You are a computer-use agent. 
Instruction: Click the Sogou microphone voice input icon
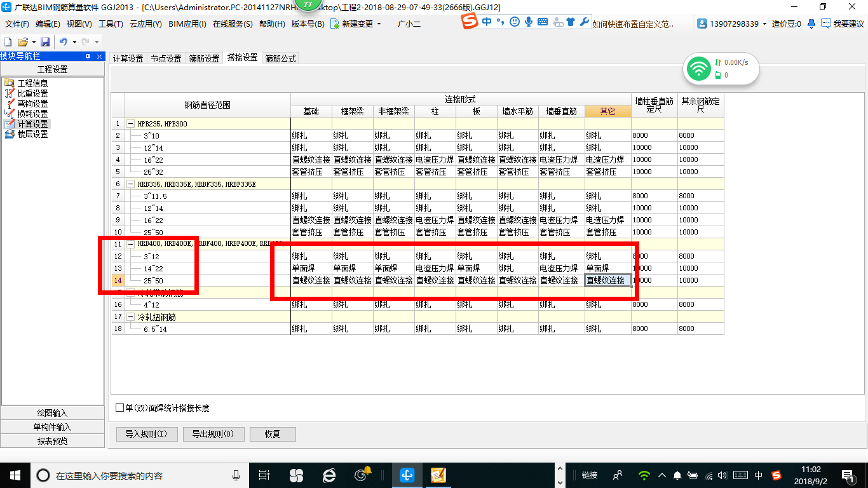click(528, 22)
